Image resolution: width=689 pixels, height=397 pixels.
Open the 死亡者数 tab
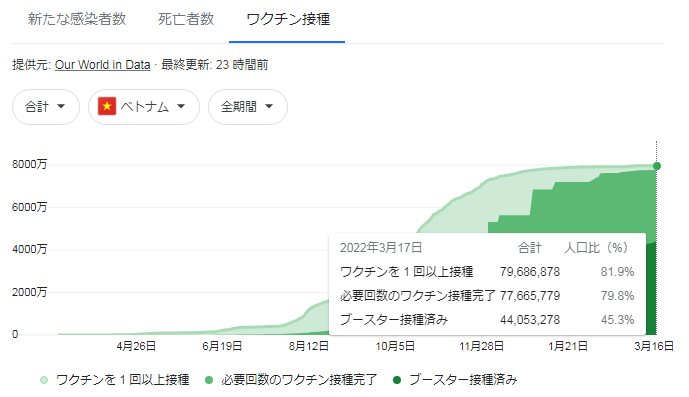click(186, 19)
